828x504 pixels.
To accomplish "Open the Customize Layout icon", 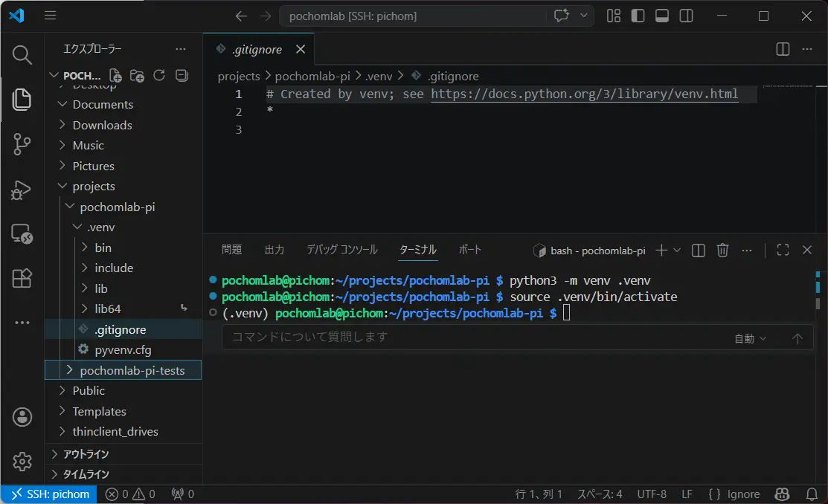I will 614,16.
